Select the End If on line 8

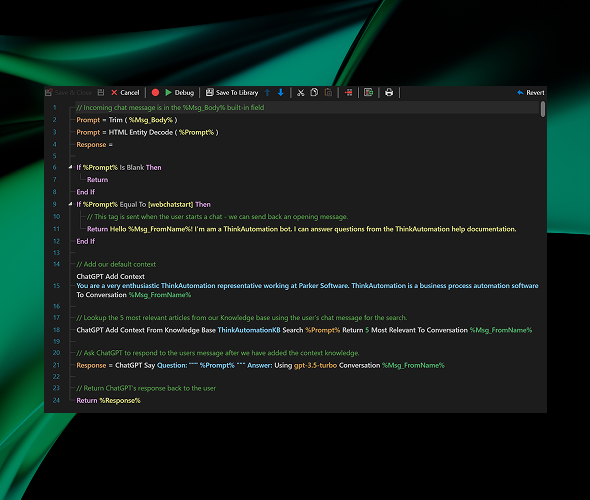pos(85,192)
